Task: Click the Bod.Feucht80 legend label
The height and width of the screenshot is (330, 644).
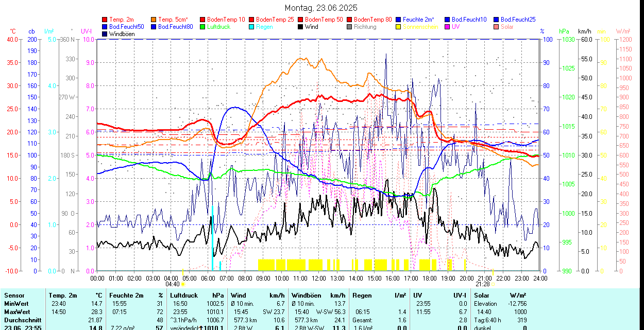Action: click(x=175, y=27)
